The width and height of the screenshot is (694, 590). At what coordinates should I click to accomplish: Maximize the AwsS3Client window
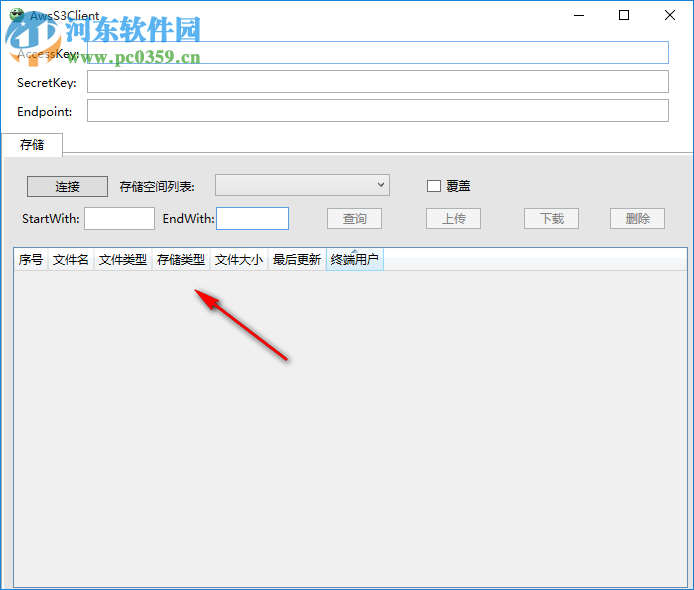point(624,15)
